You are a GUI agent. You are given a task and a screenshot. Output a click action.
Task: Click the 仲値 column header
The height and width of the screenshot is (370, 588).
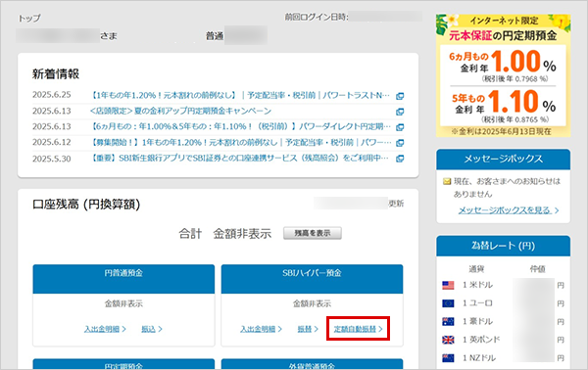click(x=537, y=269)
